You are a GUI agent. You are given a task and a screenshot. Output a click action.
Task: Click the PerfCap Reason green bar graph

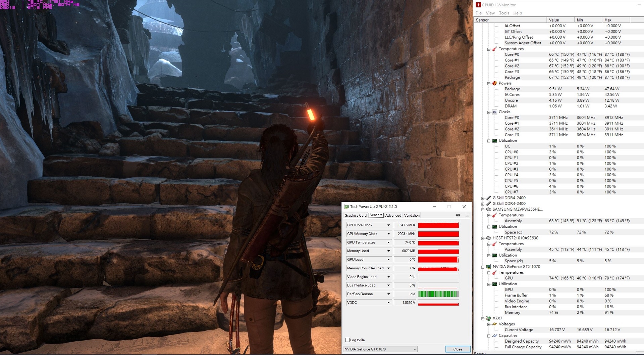pyautogui.click(x=438, y=294)
